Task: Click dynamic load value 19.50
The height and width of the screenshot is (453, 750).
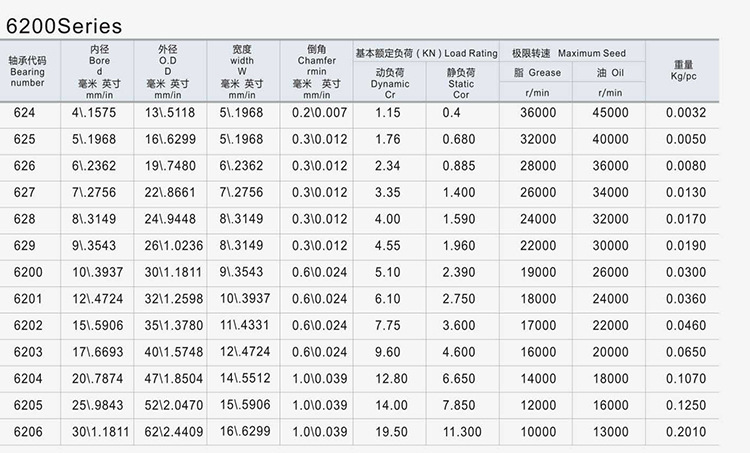Action: pyautogui.click(x=388, y=431)
